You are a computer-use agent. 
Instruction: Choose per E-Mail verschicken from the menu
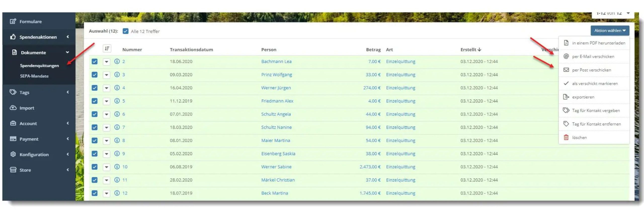[x=593, y=56]
